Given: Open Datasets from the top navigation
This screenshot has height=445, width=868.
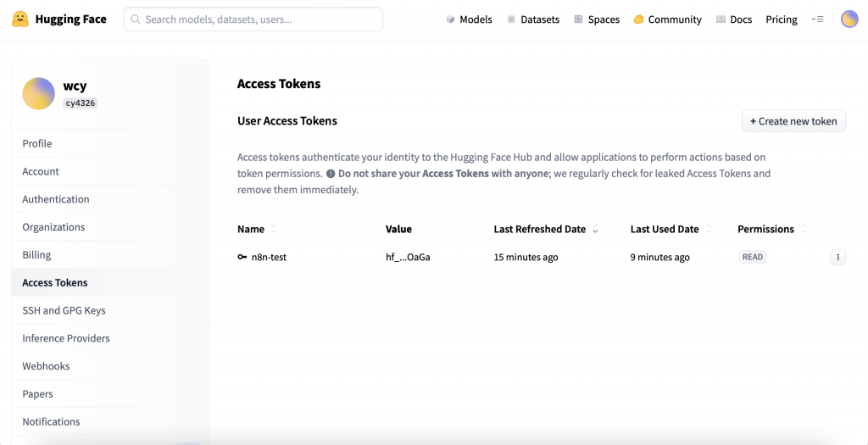Looking at the screenshot, I should click(x=533, y=19).
